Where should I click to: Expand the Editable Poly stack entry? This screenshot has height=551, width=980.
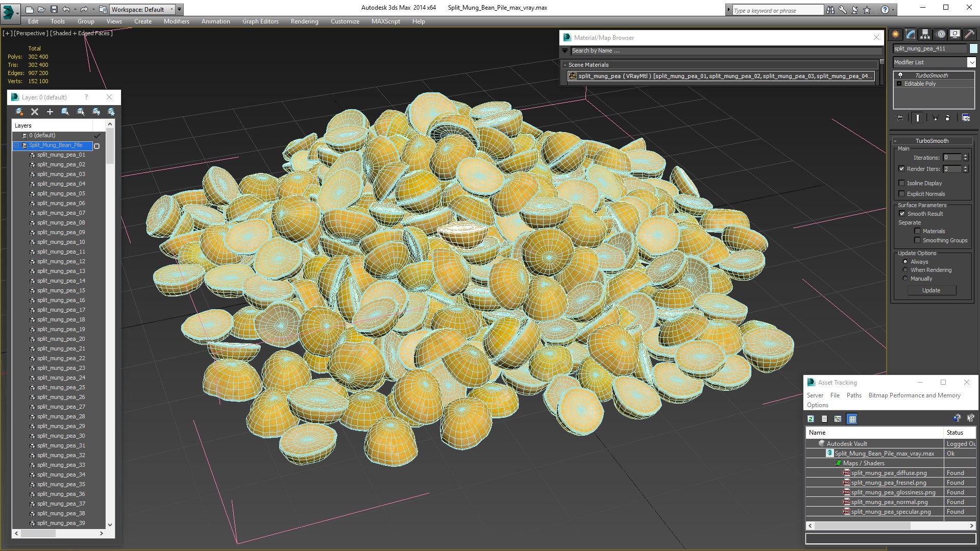click(899, 84)
